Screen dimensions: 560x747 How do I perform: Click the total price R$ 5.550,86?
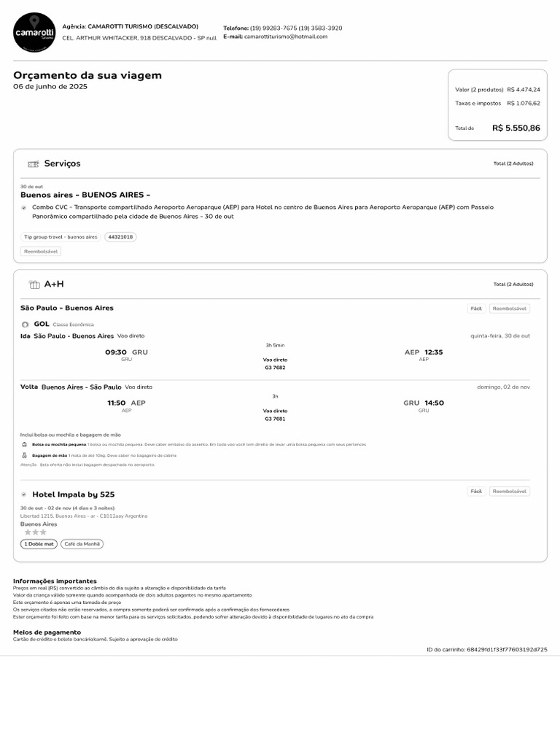pyautogui.click(x=516, y=128)
